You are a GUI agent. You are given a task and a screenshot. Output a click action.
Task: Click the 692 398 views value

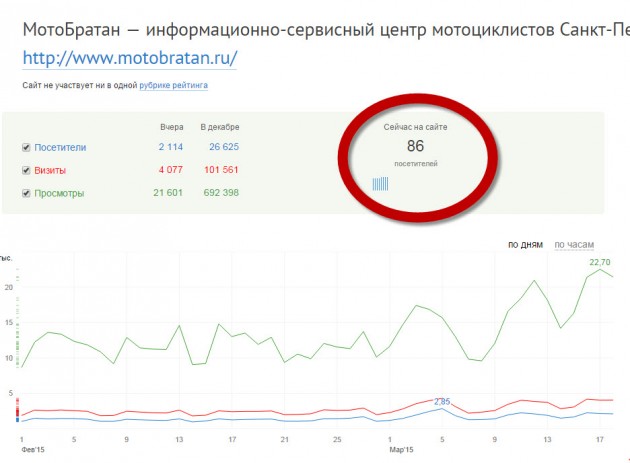click(219, 193)
